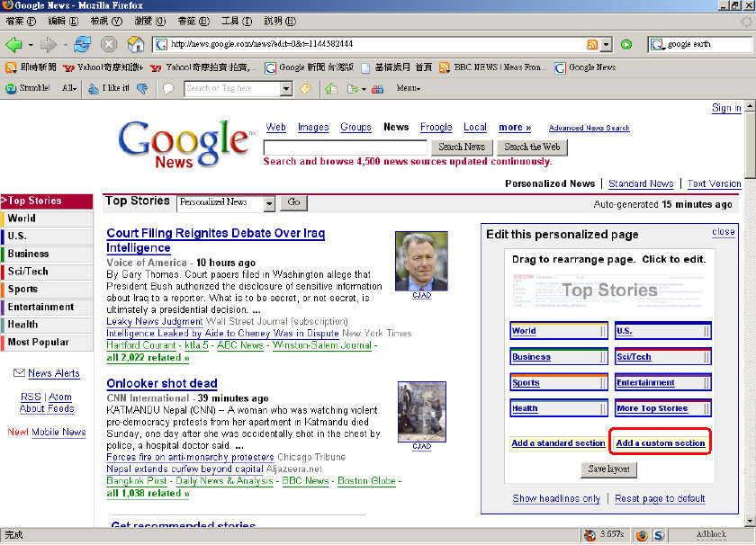Click the speech bubble comments icon

coord(168,88)
